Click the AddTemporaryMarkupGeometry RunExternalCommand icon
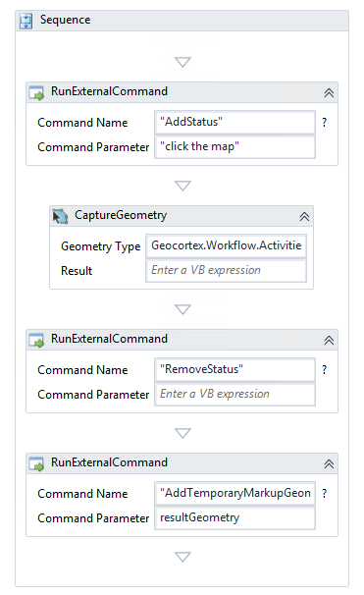The height and width of the screenshot is (595, 364). (36, 463)
